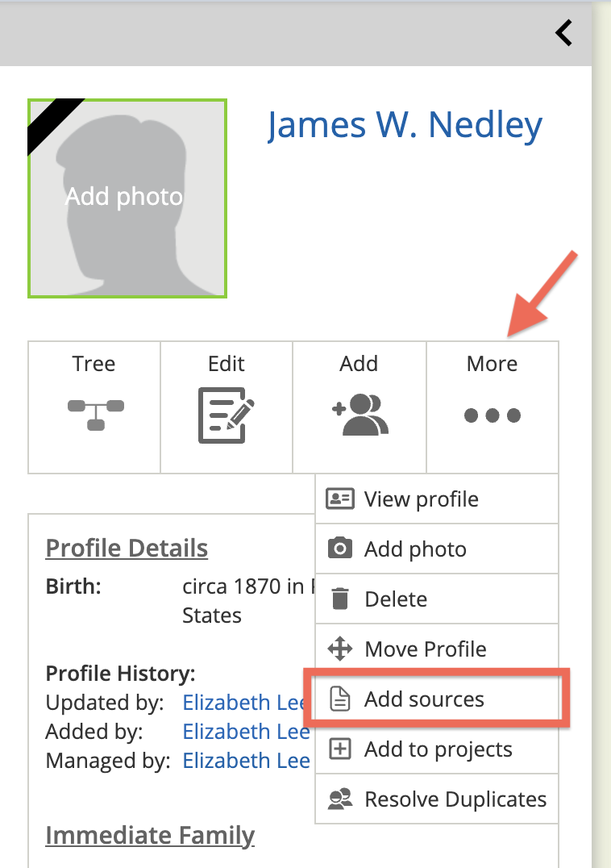This screenshot has height=868, width=611.
Task: Open Elizabeth Lee link beside Added by
Action: 245,732
